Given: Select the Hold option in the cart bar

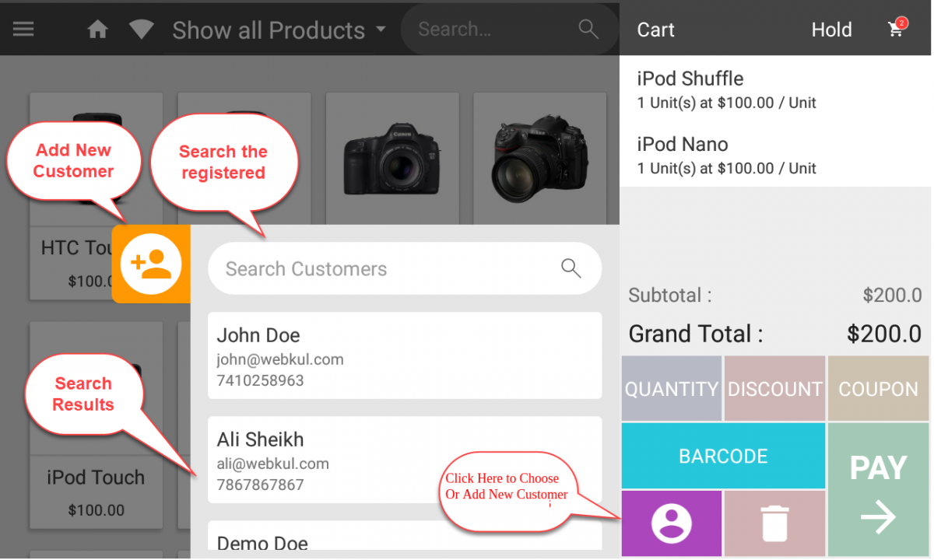Looking at the screenshot, I should pos(831,30).
